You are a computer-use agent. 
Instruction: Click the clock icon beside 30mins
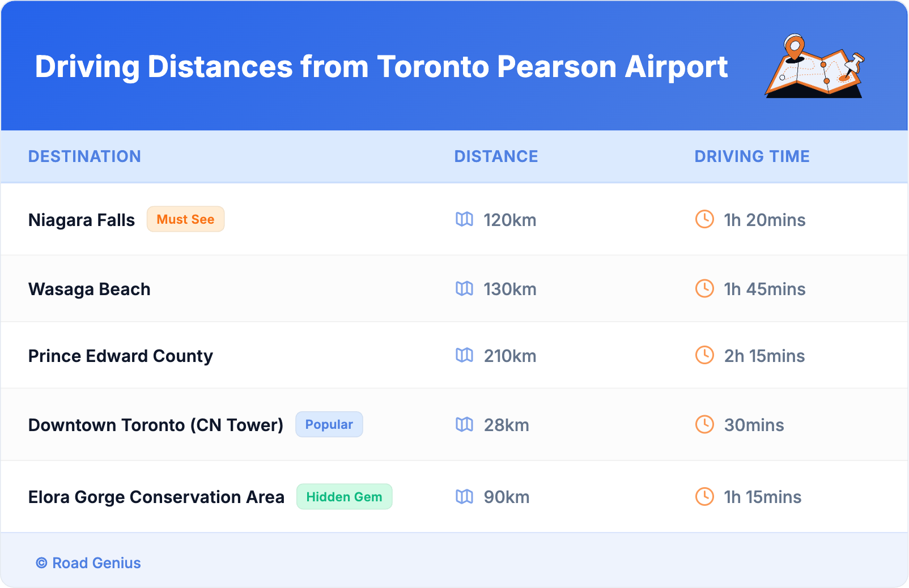tap(704, 425)
